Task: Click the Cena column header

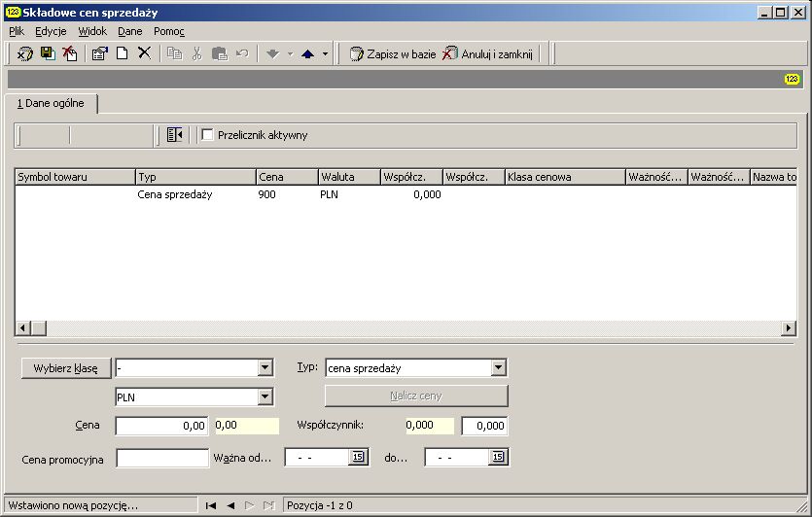Action: click(287, 177)
